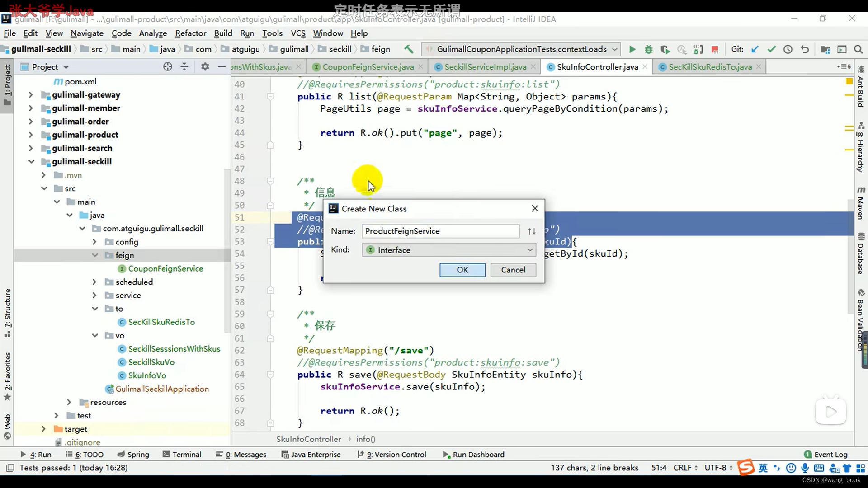The width and height of the screenshot is (868, 488).
Task: Click the Git commit checkmark icon
Action: 771,49
